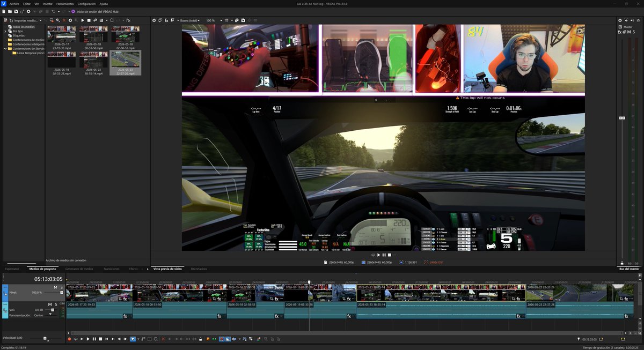Switch to the Transiciones tab
Screen dimensions: 644x350
(x=111, y=269)
